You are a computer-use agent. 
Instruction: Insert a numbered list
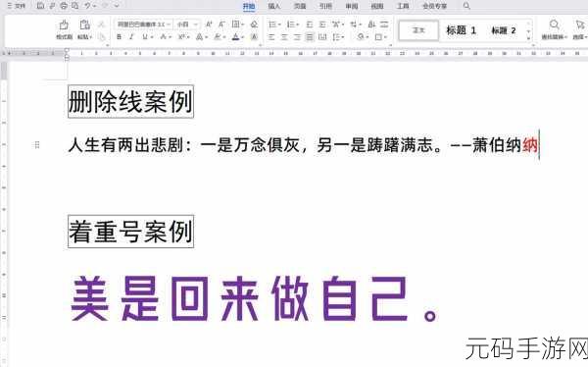(x=291, y=25)
